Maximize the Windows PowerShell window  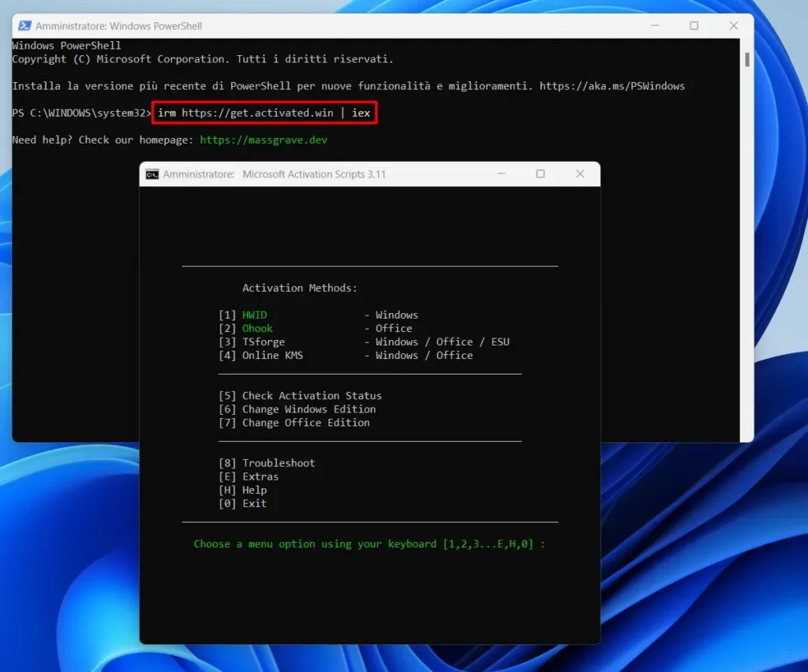[694, 26]
